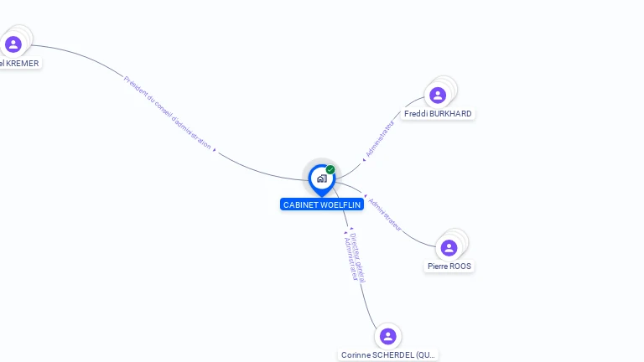Screen dimensions: 644x362
Task: Select the CABINET WOELFLIN company pin icon
Action: (322, 179)
